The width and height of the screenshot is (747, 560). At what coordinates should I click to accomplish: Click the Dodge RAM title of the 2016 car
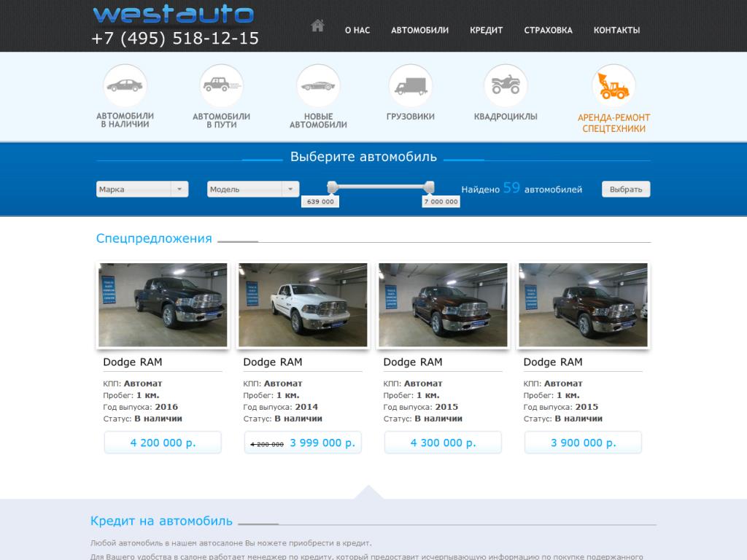click(x=133, y=362)
